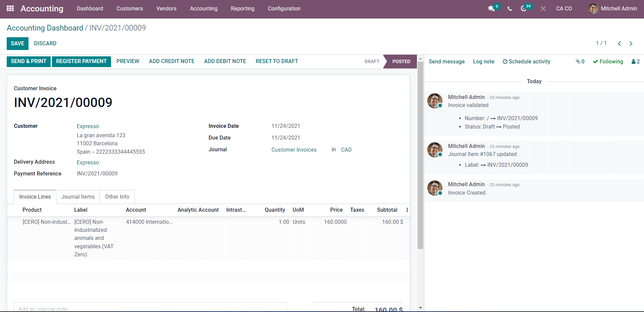Switch to the Invoice Lines tab
Viewport: 644px width, 312px height.
coord(35,197)
